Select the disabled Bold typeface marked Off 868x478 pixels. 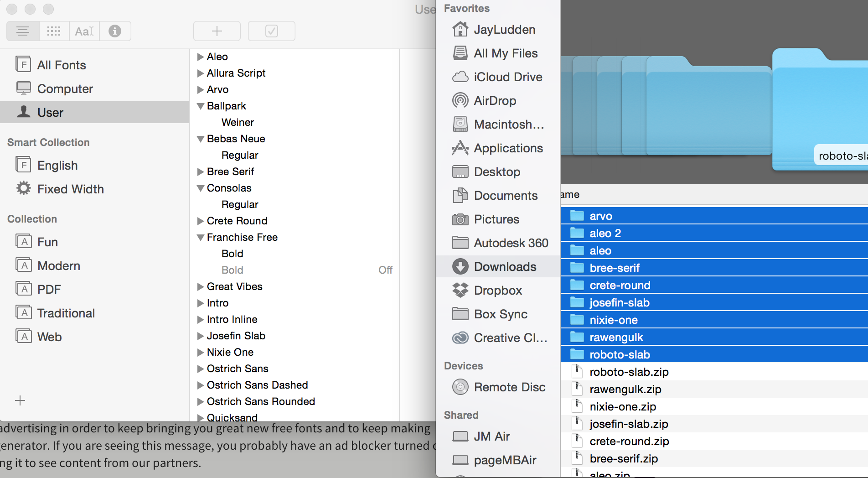[x=294, y=270]
